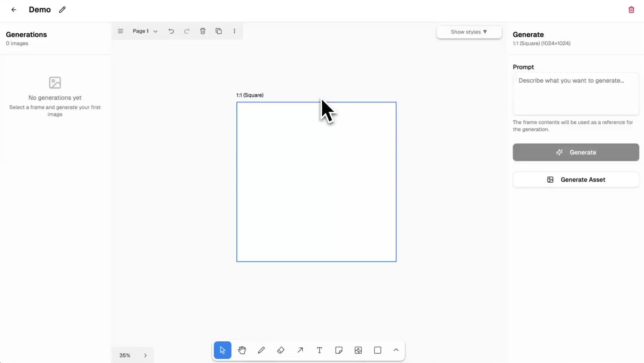The width and height of the screenshot is (644, 363).
Task: Open the hamburger main menu
Action: [x=120, y=31]
